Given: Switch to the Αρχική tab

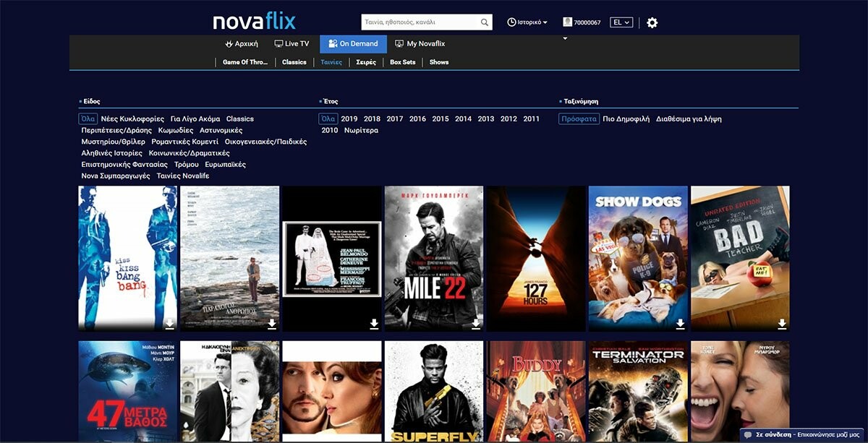Looking at the screenshot, I should 242,44.
